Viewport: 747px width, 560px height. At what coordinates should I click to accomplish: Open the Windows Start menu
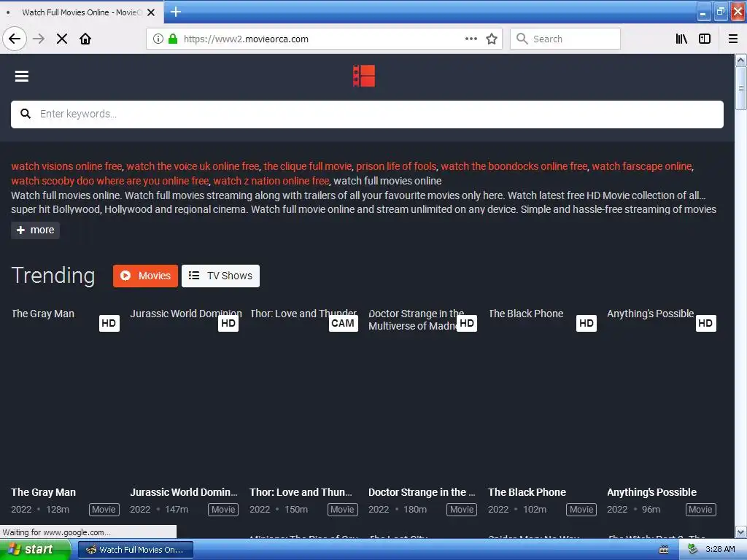click(34, 550)
